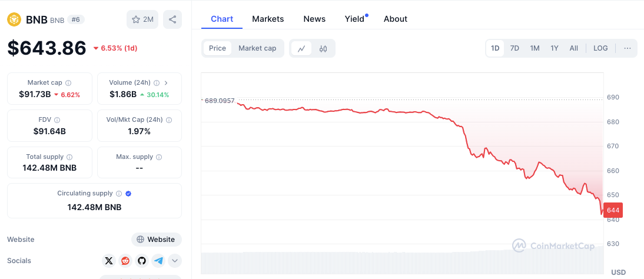Viewport: 644px width, 279px height.
Task: Open the GitHub social link
Action: pos(142,260)
